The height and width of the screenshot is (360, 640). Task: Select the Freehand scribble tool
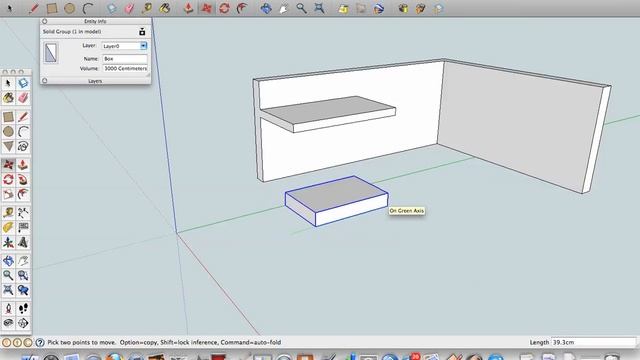[x=23, y=146]
